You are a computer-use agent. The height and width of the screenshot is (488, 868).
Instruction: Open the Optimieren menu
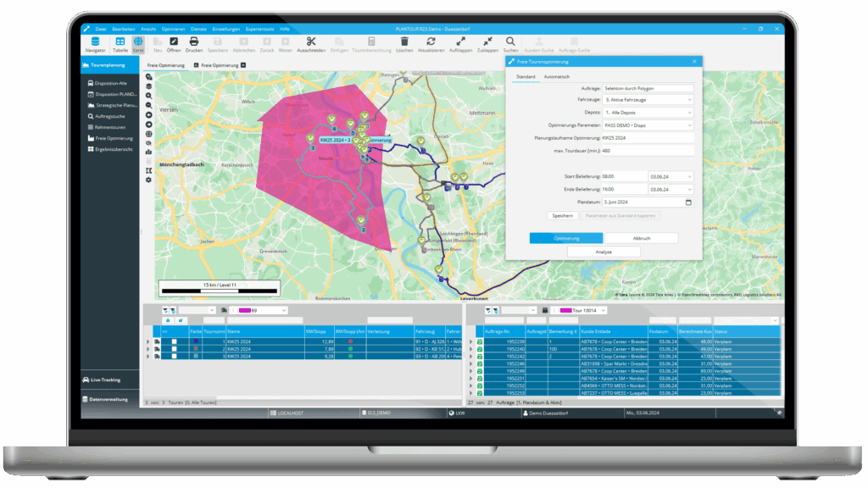coord(170,29)
